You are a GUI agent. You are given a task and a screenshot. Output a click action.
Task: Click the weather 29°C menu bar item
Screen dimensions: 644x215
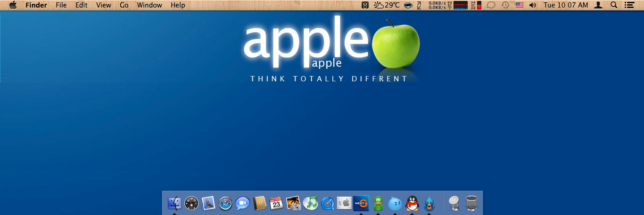387,5
